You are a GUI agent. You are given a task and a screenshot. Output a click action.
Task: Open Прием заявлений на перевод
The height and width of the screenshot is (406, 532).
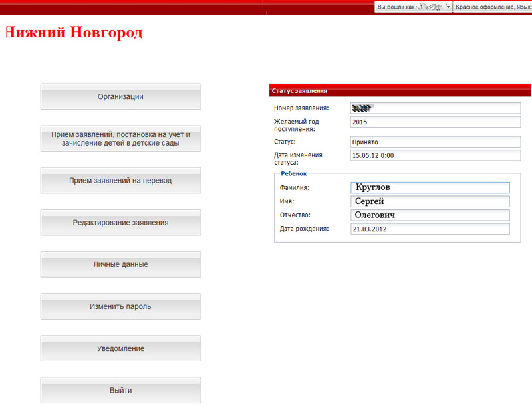click(120, 181)
